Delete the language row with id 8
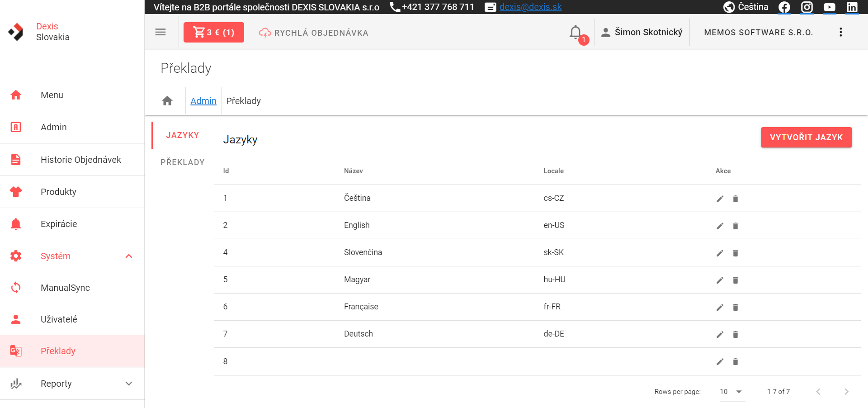The image size is (868, 408). pyautogui.click(x=736, y=361)
